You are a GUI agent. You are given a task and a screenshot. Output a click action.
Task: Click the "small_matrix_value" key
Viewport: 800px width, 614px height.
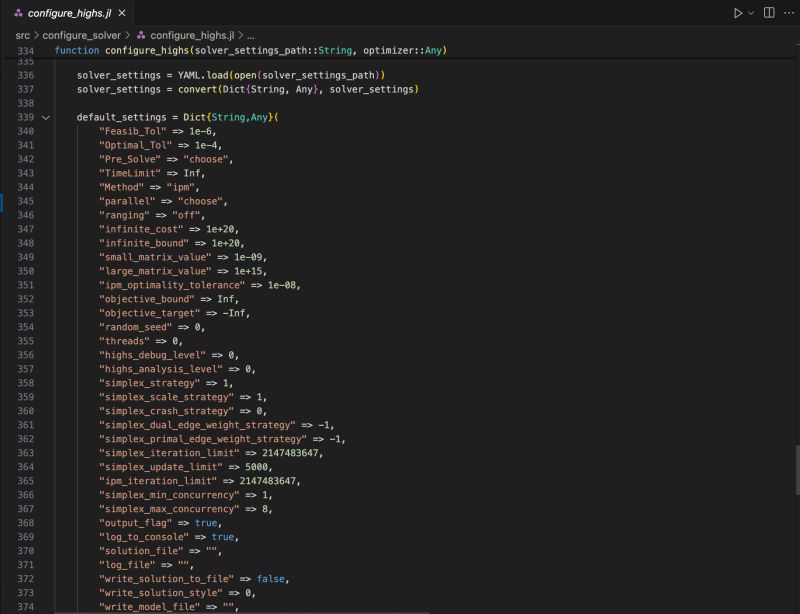(x=155, y=257)
